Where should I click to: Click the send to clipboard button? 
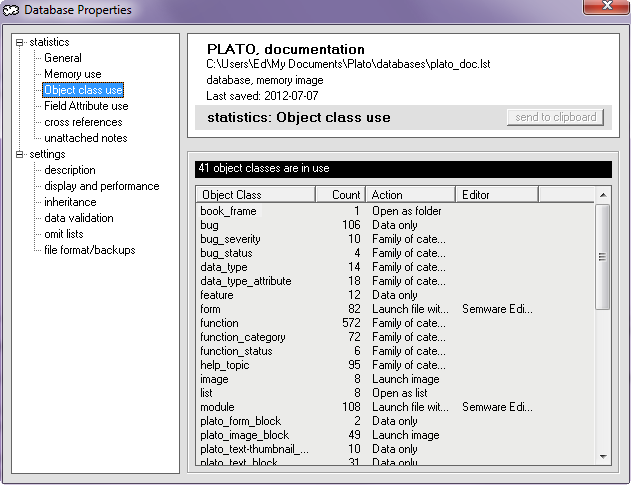(x=555, y=117)
